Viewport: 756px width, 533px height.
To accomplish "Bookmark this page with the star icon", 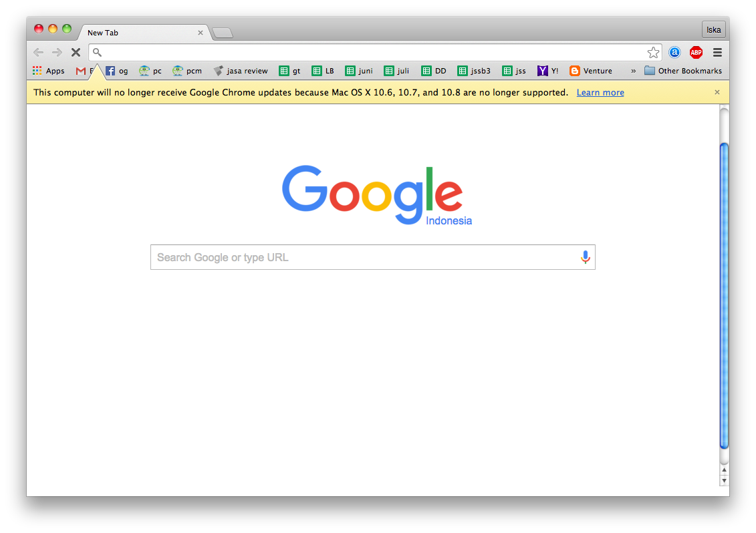I will 653,53.
